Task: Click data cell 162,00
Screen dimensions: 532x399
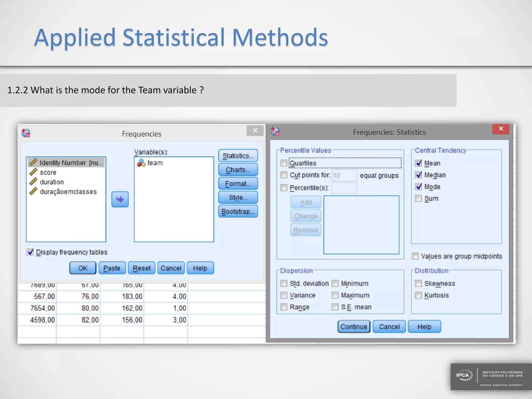Action: point(122,308)
